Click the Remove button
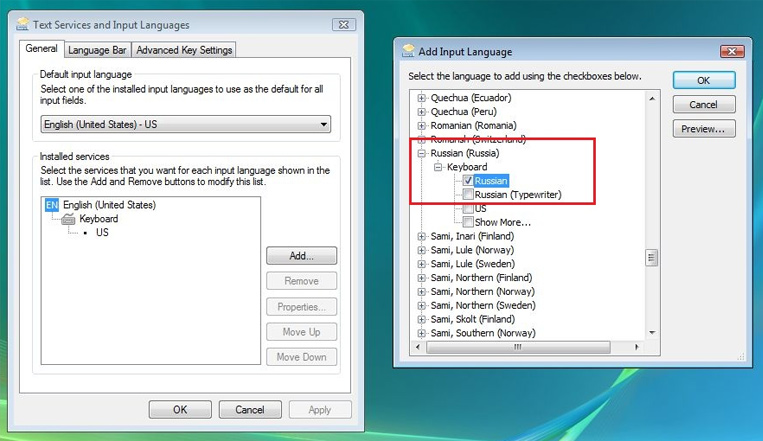 (x=301, y=281)
